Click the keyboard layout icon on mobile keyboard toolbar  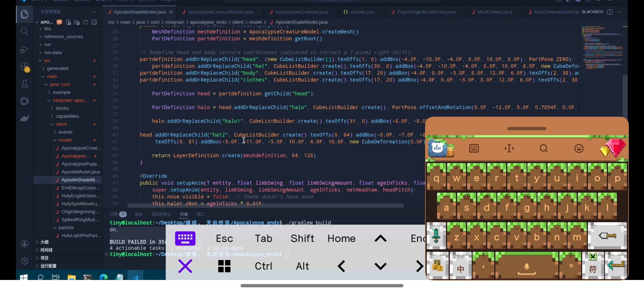point(474,148)
